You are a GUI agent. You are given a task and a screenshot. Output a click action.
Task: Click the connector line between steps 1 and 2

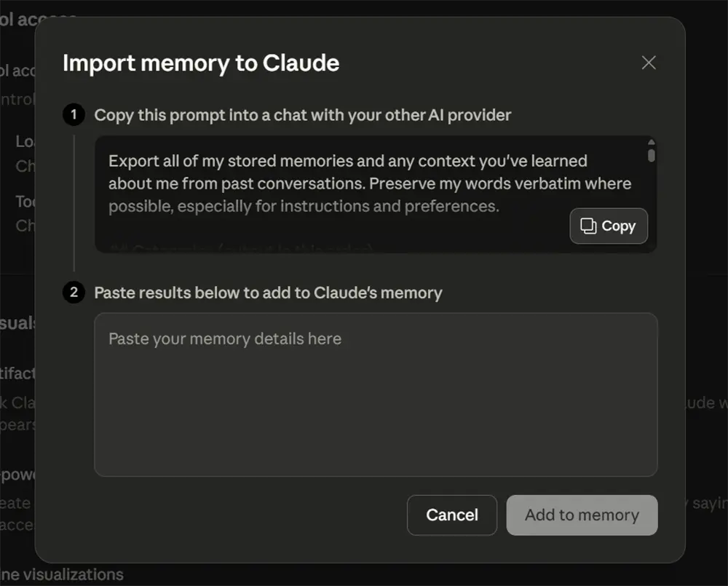(73, 204)
